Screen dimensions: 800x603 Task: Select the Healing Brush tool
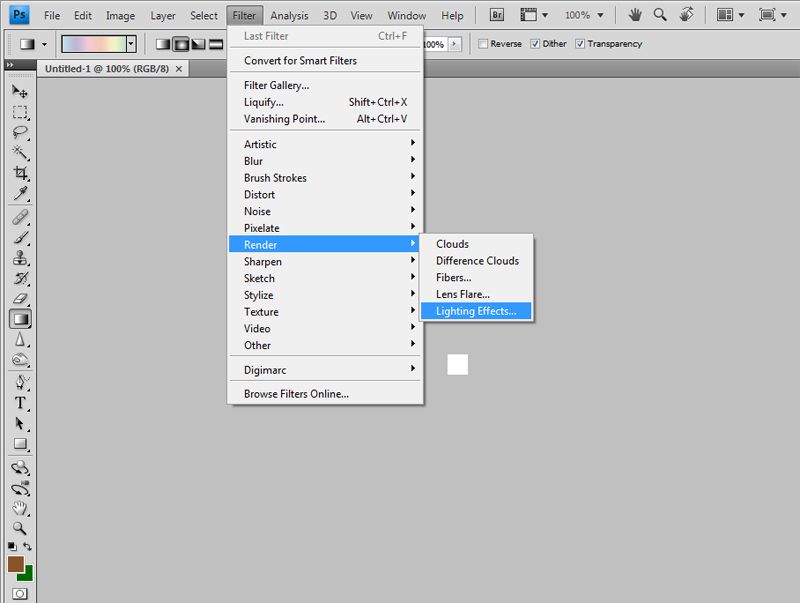[x=20, y=217]
